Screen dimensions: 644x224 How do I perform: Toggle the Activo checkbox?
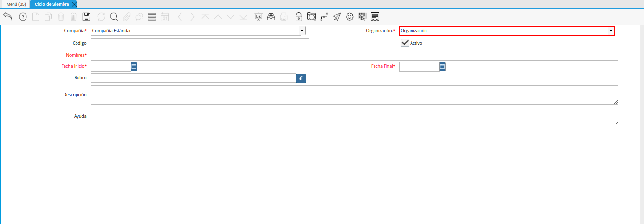pyautogui.click(x=405, y=43)
